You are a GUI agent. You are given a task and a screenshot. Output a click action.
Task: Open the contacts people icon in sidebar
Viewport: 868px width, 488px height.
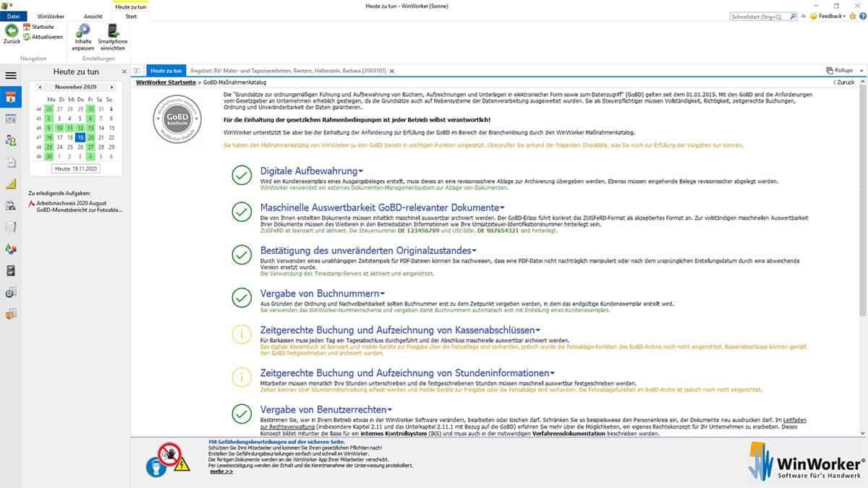(x=10, y=141)
